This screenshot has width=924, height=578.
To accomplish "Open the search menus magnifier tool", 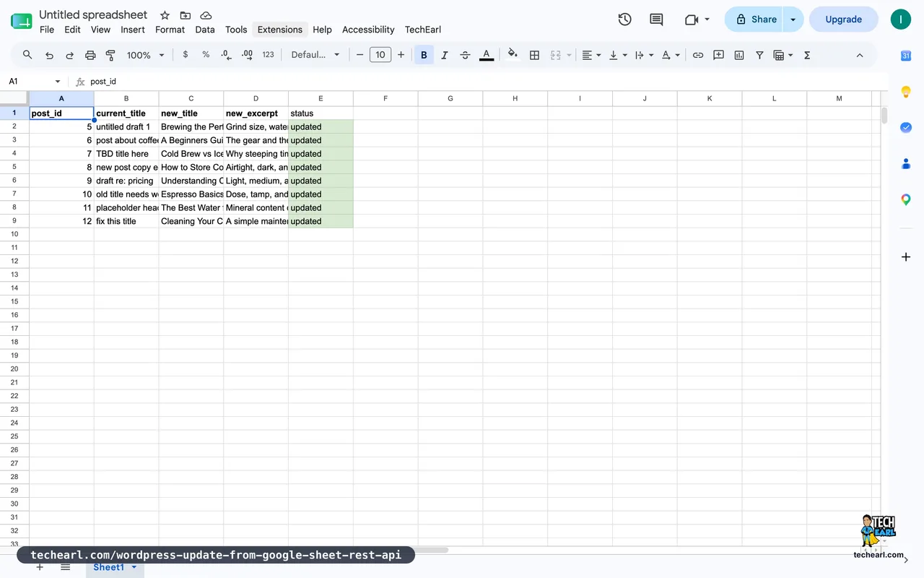I will [27, 55].
